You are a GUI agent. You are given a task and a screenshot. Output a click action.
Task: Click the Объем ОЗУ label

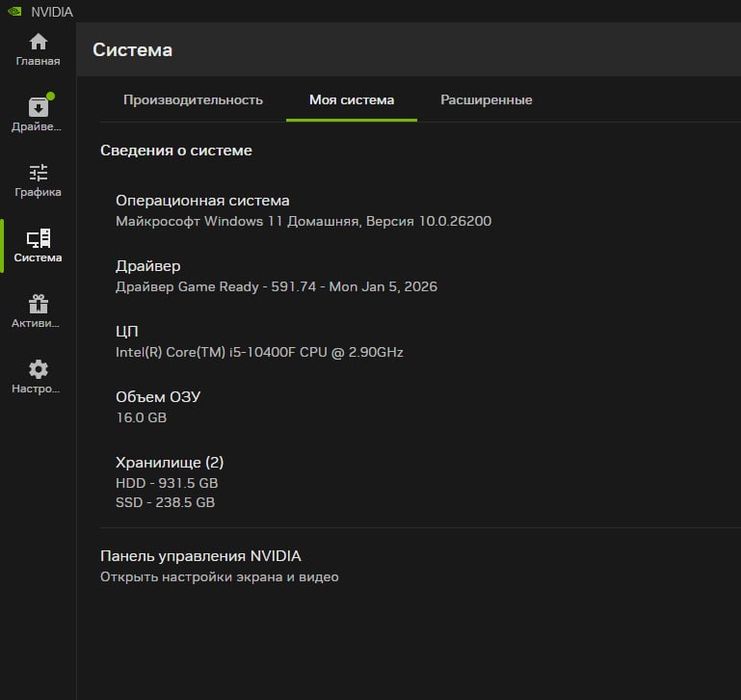[x=158, y=397]
